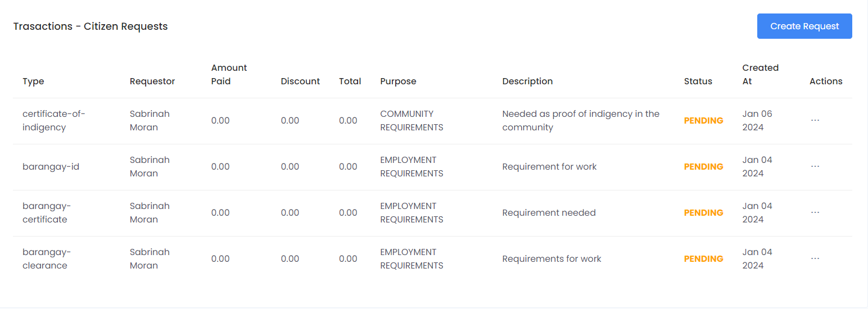Click the 'Requirement needed' description text
Viewport: 868px width, 309px height.
click(x=549, y=213)
